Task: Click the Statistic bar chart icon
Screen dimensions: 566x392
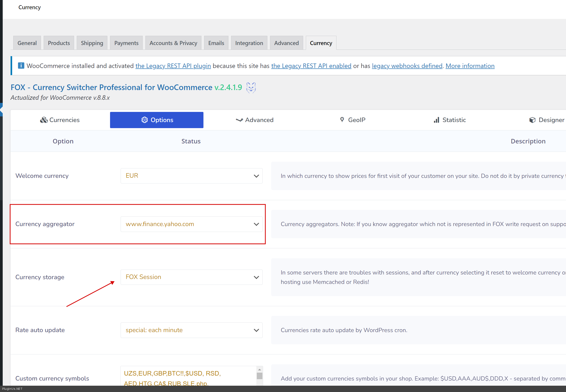Action: 436,120
